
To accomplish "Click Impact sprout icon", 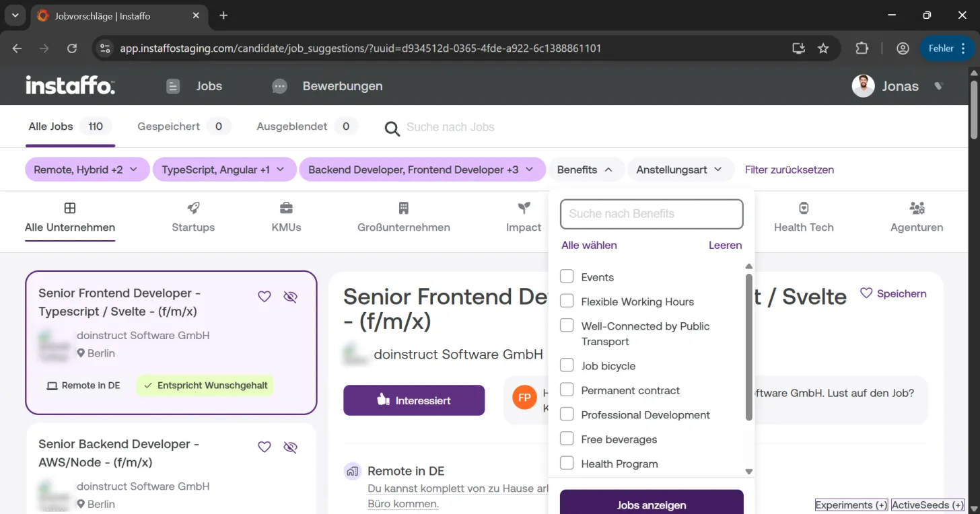I will pos(524,208).
